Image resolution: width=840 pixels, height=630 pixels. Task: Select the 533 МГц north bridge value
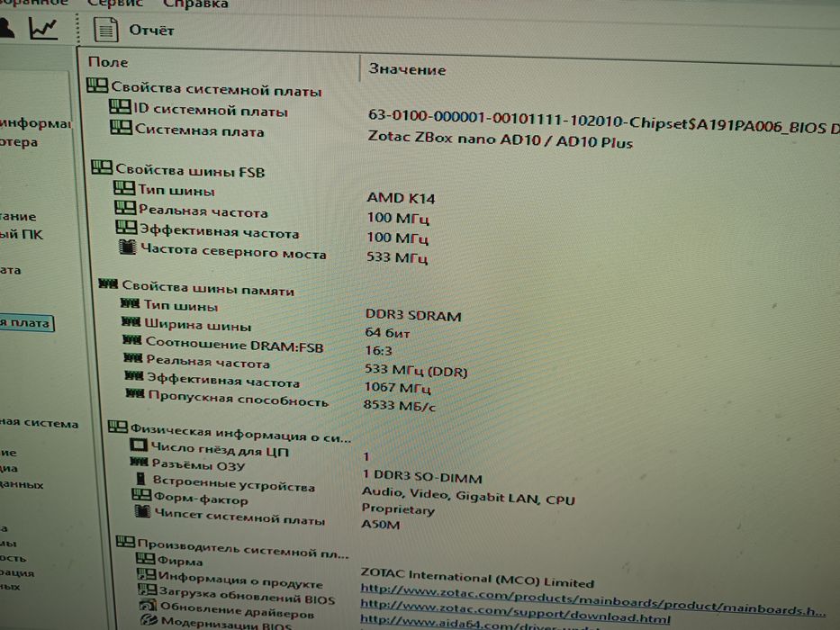[x=396, y=257]
